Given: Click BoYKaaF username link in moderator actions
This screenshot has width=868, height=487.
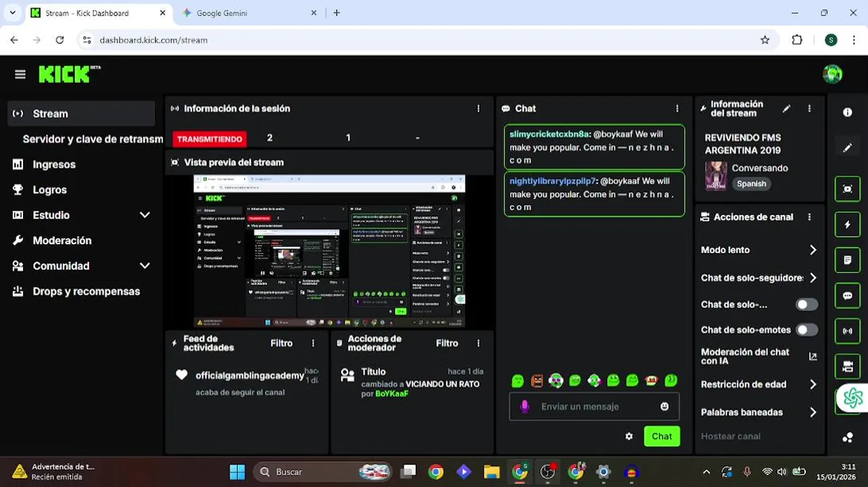Looking at the screenshot, I should click(392, 394).
